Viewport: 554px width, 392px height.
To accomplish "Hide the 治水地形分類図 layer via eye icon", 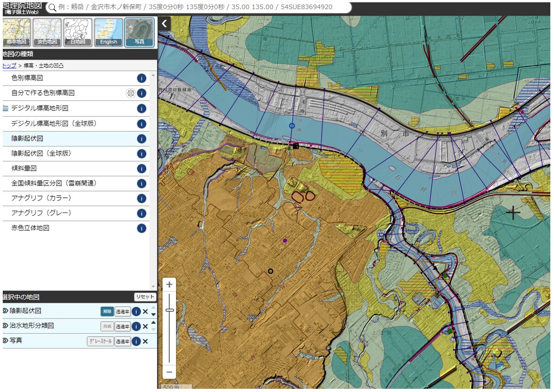I will pos(5,326).
